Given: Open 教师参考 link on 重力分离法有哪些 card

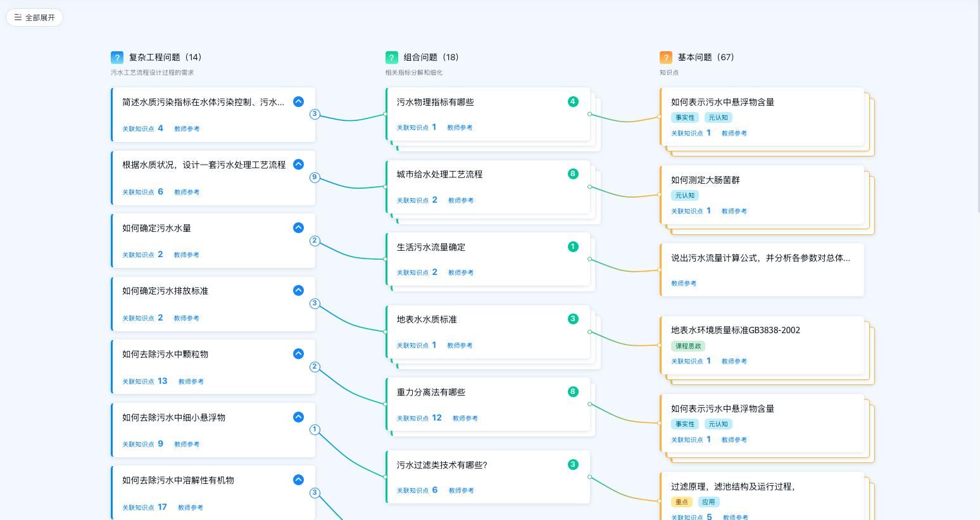Looking at the screenshot, I should [465, 419].
